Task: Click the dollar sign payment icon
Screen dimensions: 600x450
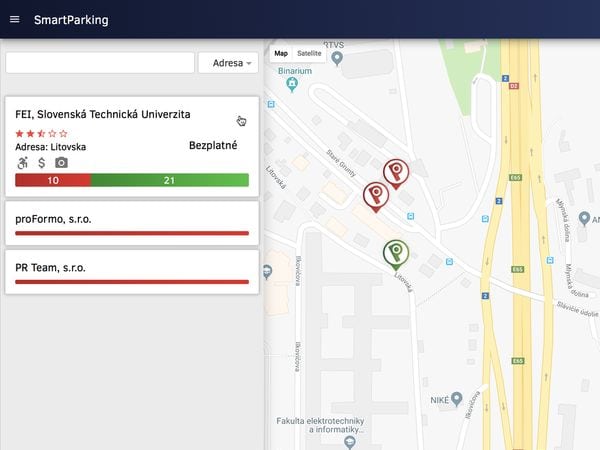Action: [x=42, y=163]
